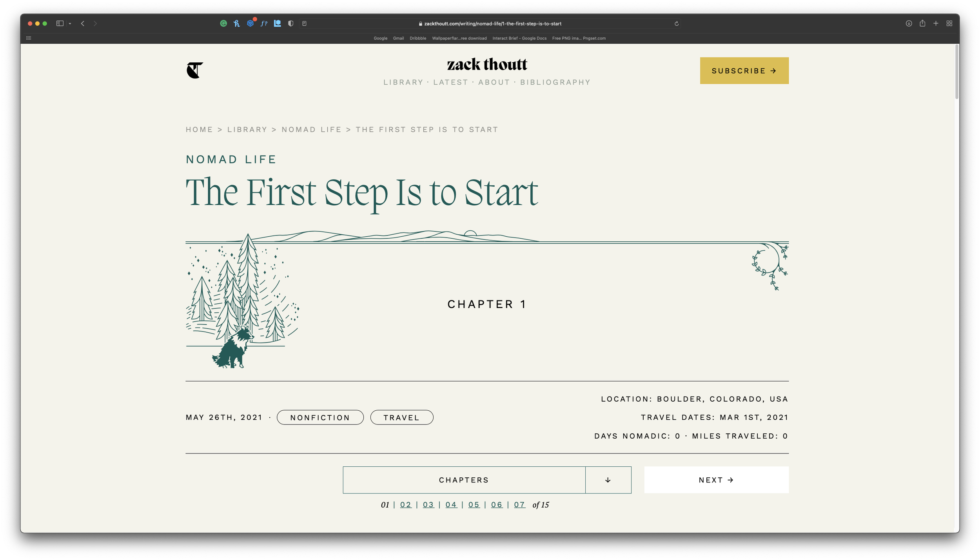Click the Share icon in toolbar

922,24
